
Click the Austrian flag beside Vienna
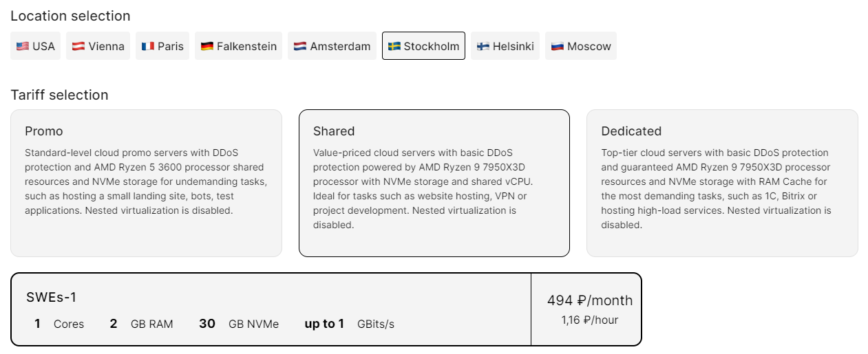[78, 47]
